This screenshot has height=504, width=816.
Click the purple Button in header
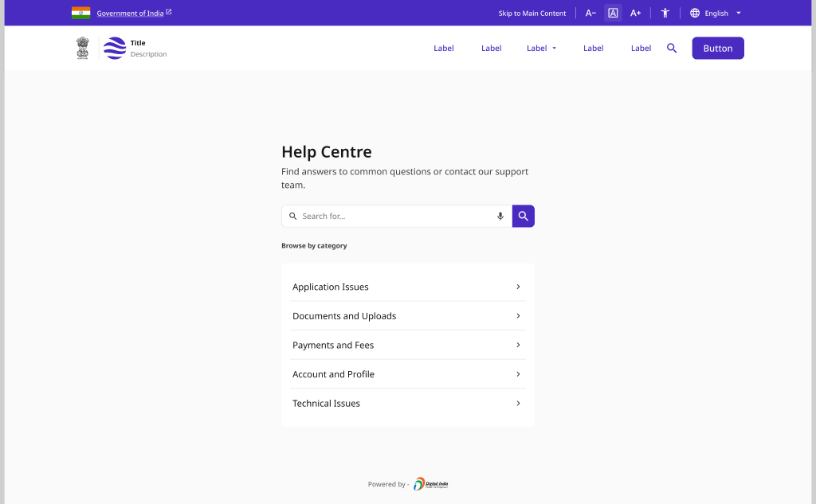(x=718, y=48)
